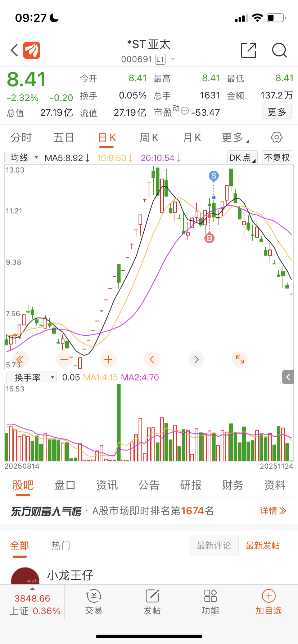Open the 盘口 tab

[x=65, y=485]
